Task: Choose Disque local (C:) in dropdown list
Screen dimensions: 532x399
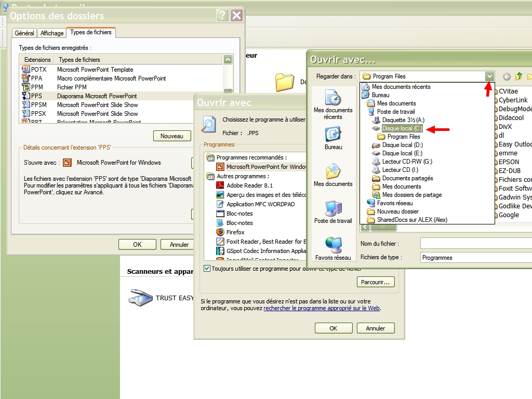Action: (402, 128)
